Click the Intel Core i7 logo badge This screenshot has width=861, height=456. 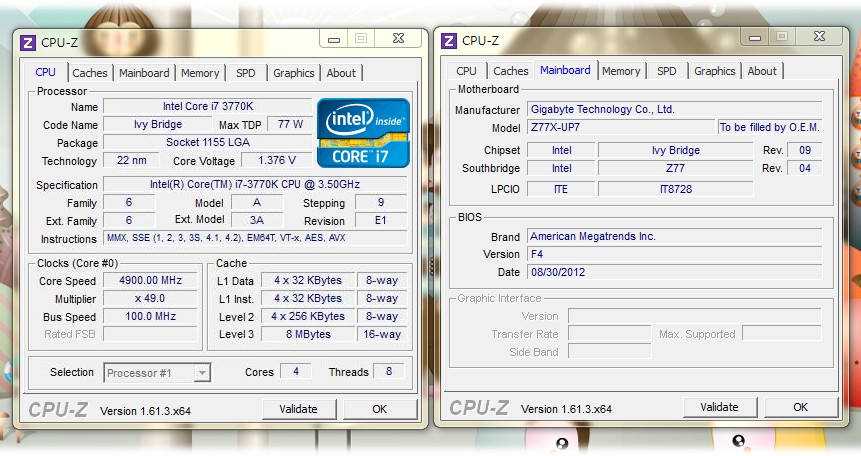(x=363, y=133)
